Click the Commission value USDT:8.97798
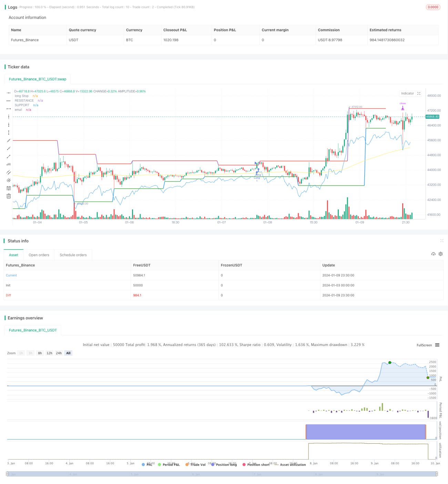 pyautogui.click(x=330, y=40)
